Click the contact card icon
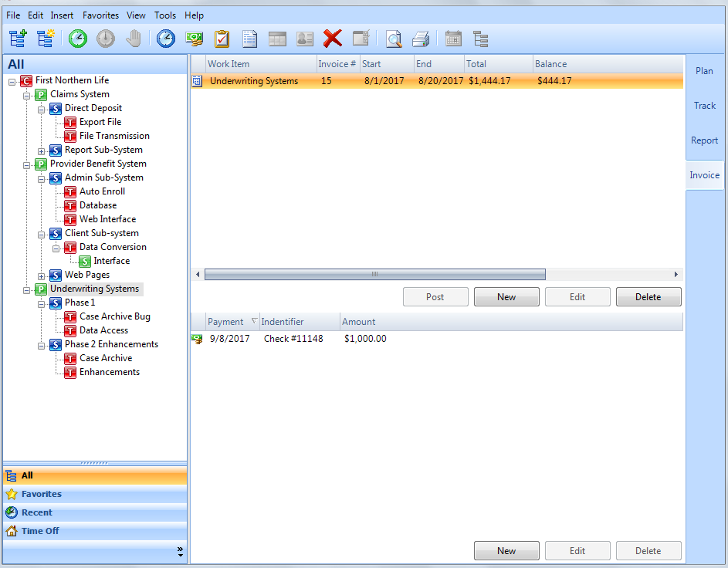Screen dimensions: 728x568 click(305, 39)
